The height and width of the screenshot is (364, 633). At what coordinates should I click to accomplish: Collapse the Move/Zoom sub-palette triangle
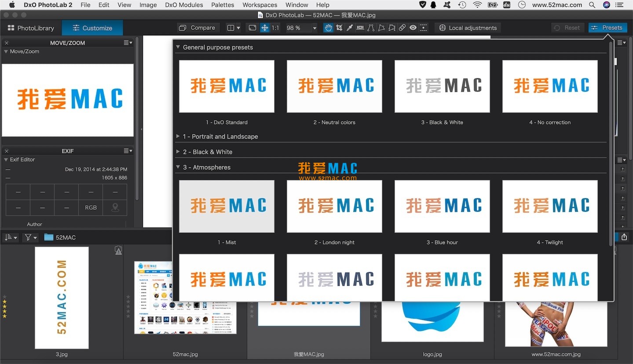(x=6, y=51)
